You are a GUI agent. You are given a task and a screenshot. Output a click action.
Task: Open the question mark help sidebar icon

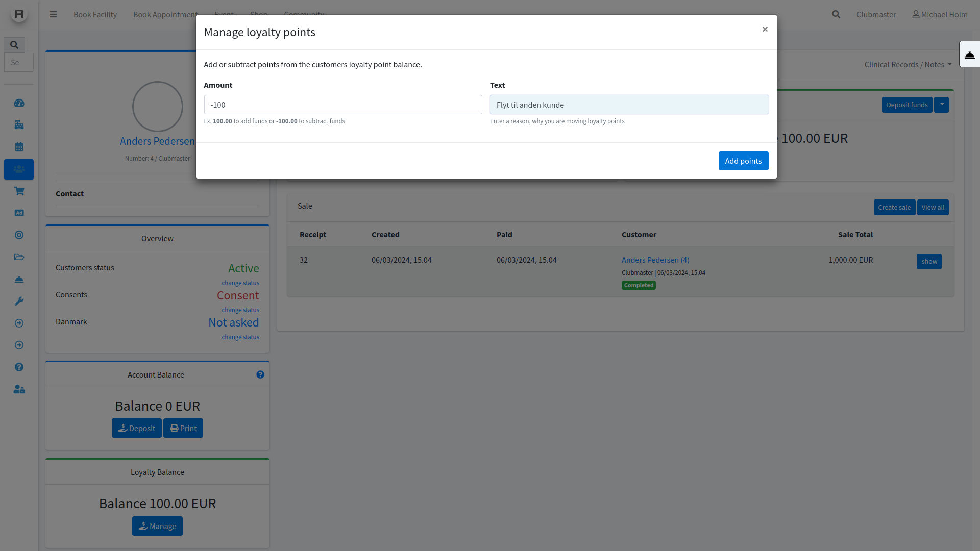click(x=19, y=367)
